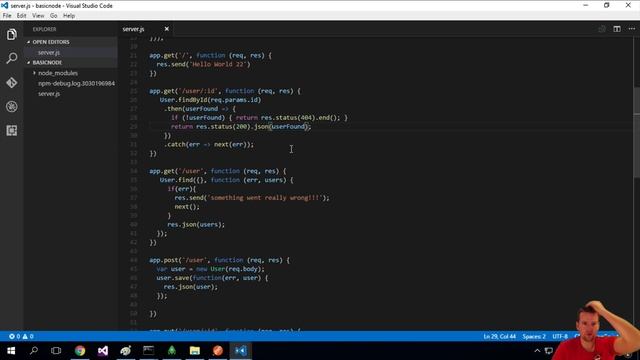This screenshot has height=360, width=640.
Task: Click the UTF-8 encoding indicator
Action: click(560, 336)
